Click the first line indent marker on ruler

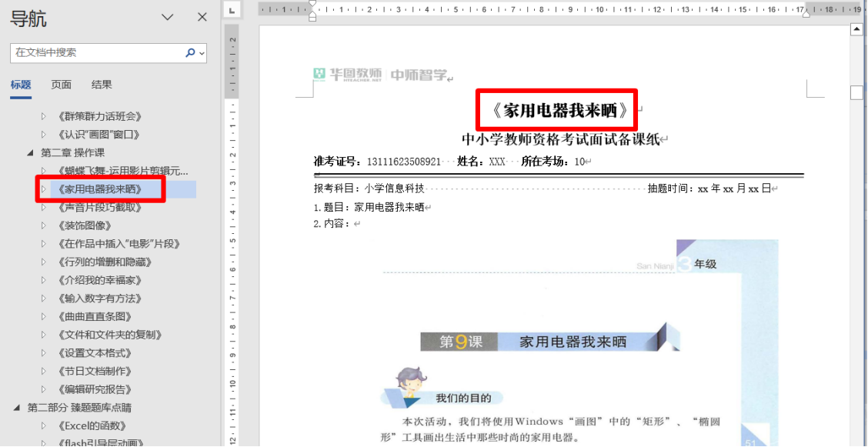[312, 5]
